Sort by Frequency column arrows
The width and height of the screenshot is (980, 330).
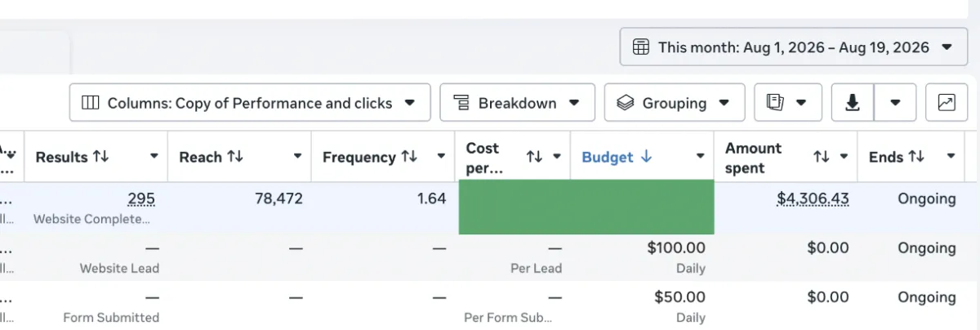[411, 157]
